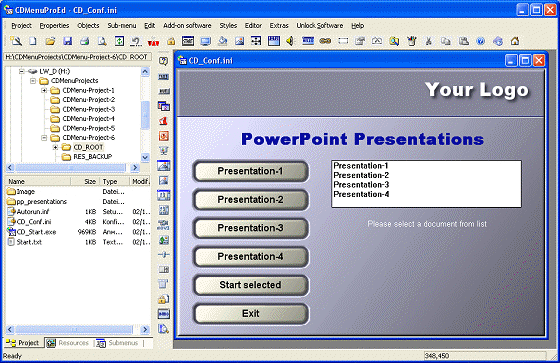Switch to the Resources tab
The image size is (560, 363).
point(68,343)
